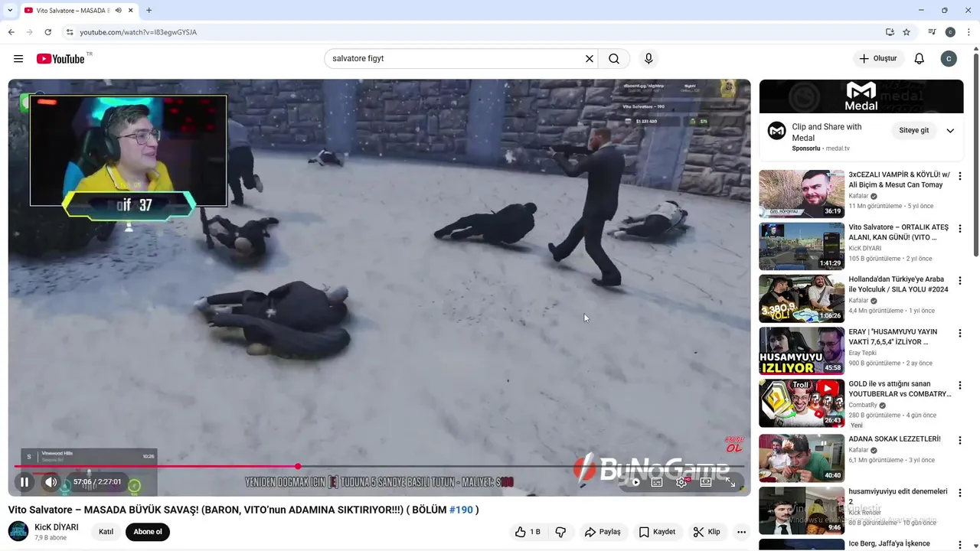
Task: Open Chrome profile avatar
Action: point(950,32)
